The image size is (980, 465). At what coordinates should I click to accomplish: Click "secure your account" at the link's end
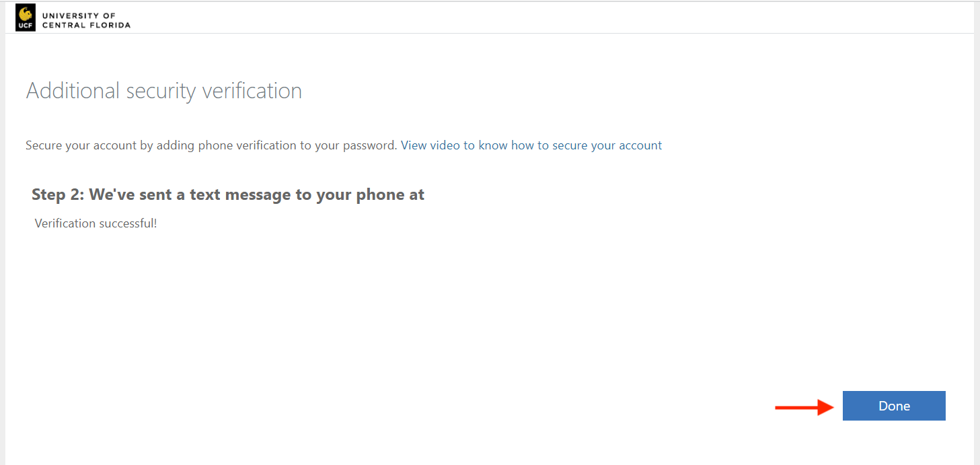[x=607, y=145]
